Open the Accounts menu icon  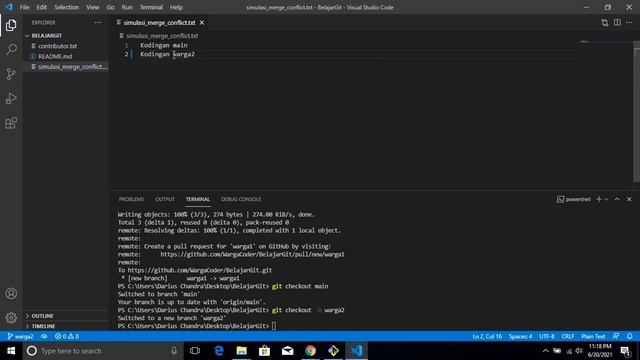pos(11,293)
